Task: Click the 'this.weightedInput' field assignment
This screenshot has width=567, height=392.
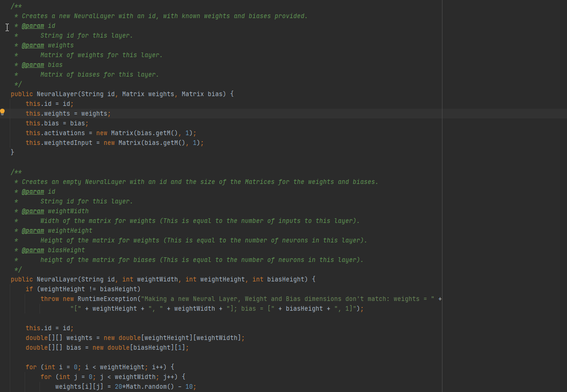Action: point(59,143)
